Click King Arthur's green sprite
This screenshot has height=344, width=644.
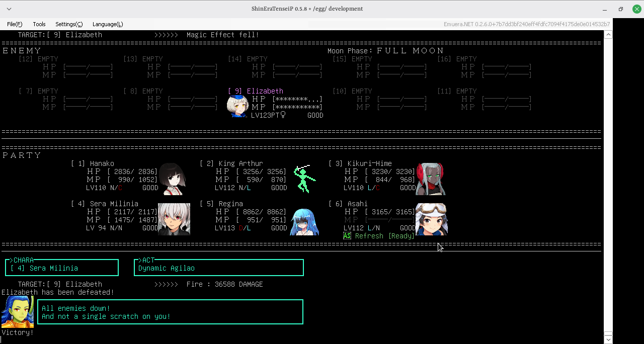pos(304,179)
